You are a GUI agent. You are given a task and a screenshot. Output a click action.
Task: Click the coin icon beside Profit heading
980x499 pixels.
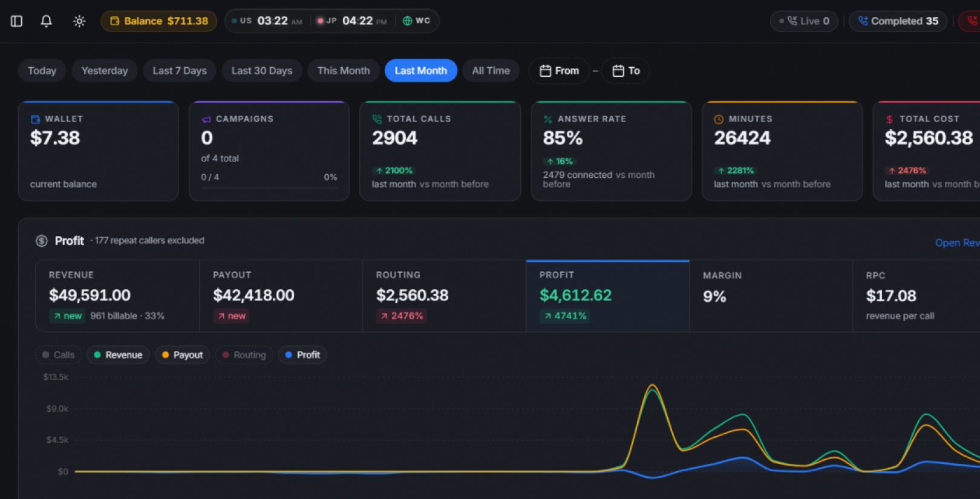(x=42, y=241)
